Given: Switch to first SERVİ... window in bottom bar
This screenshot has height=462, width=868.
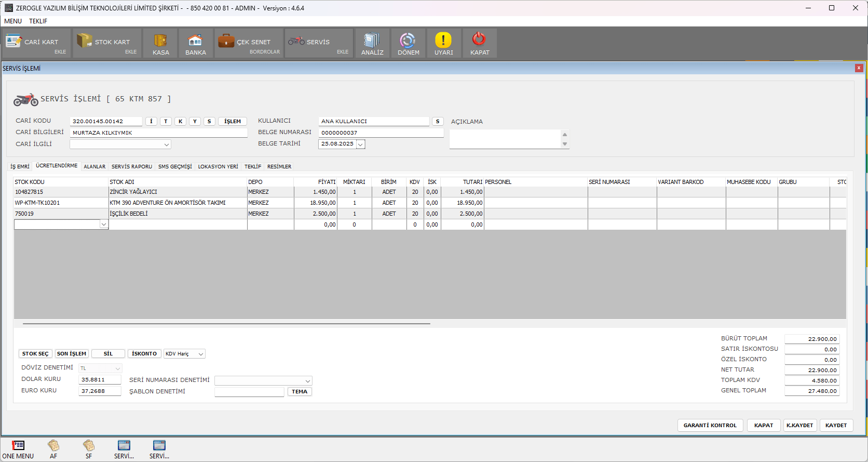Looking at the screenshot, I should pos(124,450).
